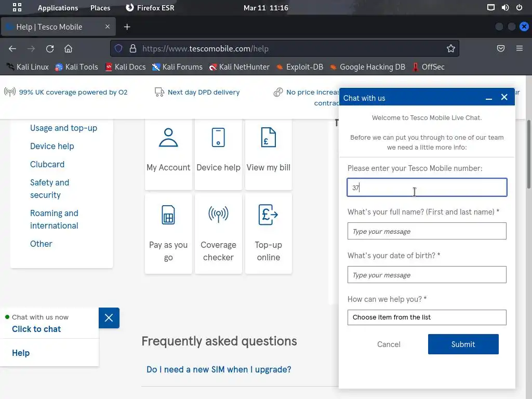View site security padlock information
Image resolution: width=532 pixels, height=399 pixels.
133,48
